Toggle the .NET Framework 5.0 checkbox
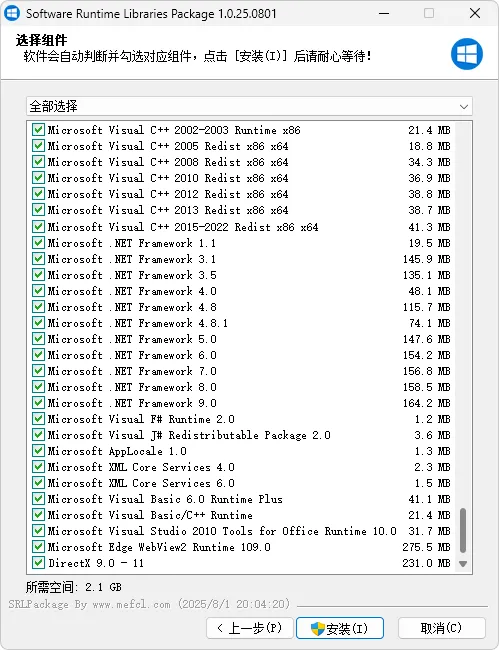499x650 pixels. (x=38, y=339)
